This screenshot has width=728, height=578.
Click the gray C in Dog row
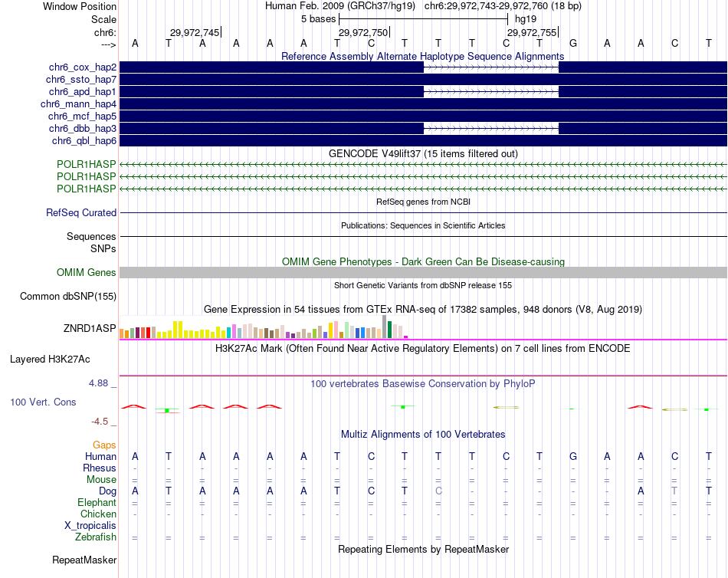[438, 491]
